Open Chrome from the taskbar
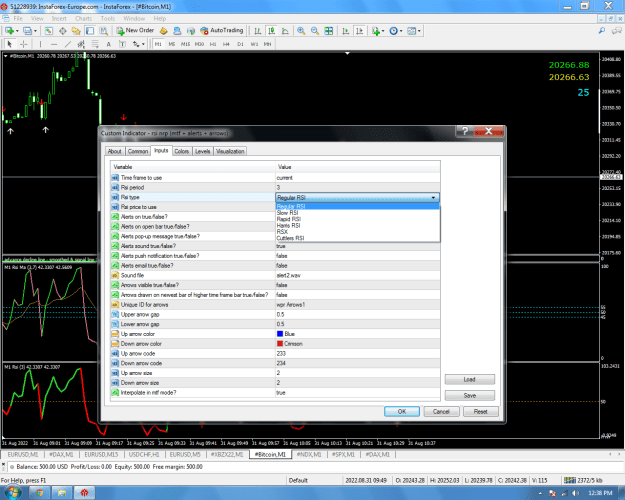The image size is (625, 500). click(x=39, y=493)
